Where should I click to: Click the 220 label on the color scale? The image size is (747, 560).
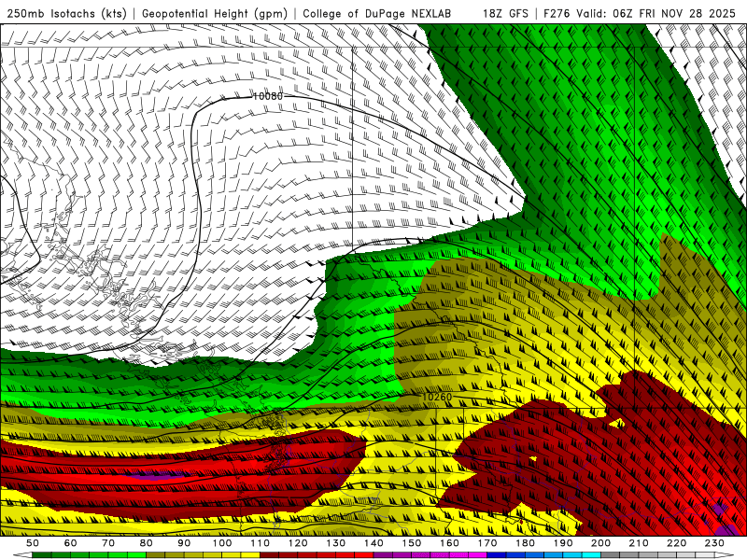pyautogui.click(x=677, y=543)
